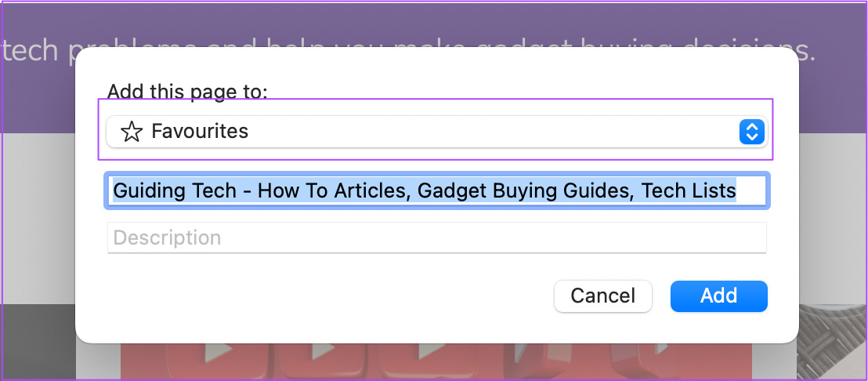Confirm with the blue Add button

pos(718,296)
